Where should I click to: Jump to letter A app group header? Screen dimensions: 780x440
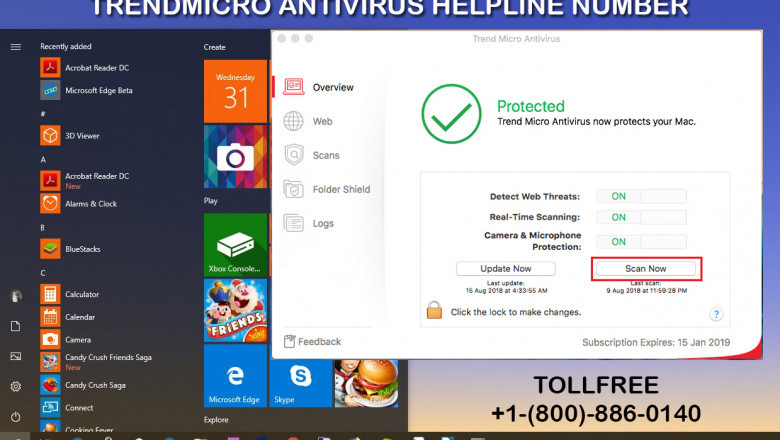tap(43, 159)
